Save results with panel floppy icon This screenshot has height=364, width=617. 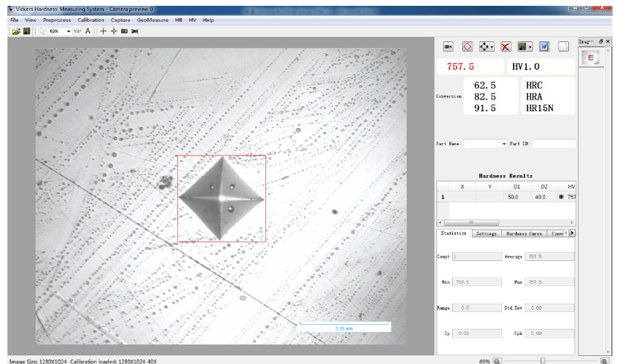pyautogui.click(x=523, y=46)
